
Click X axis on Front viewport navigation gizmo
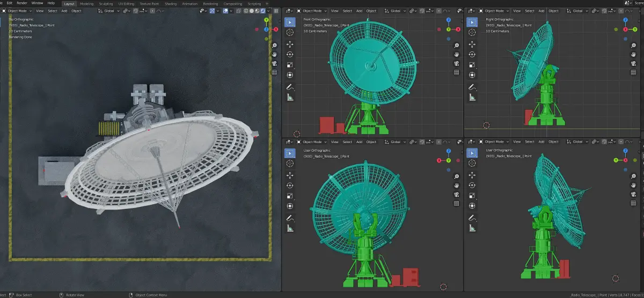click(458, 29)
